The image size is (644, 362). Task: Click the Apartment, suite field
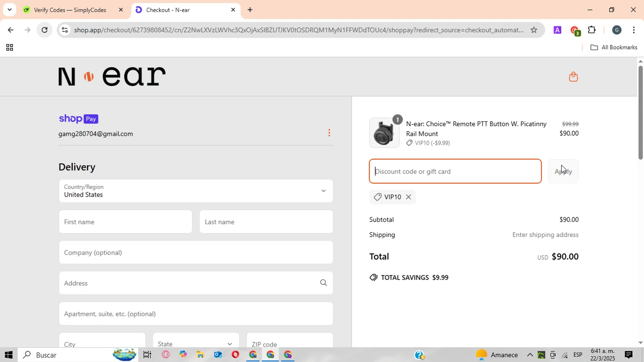click(x=196, y=314)
